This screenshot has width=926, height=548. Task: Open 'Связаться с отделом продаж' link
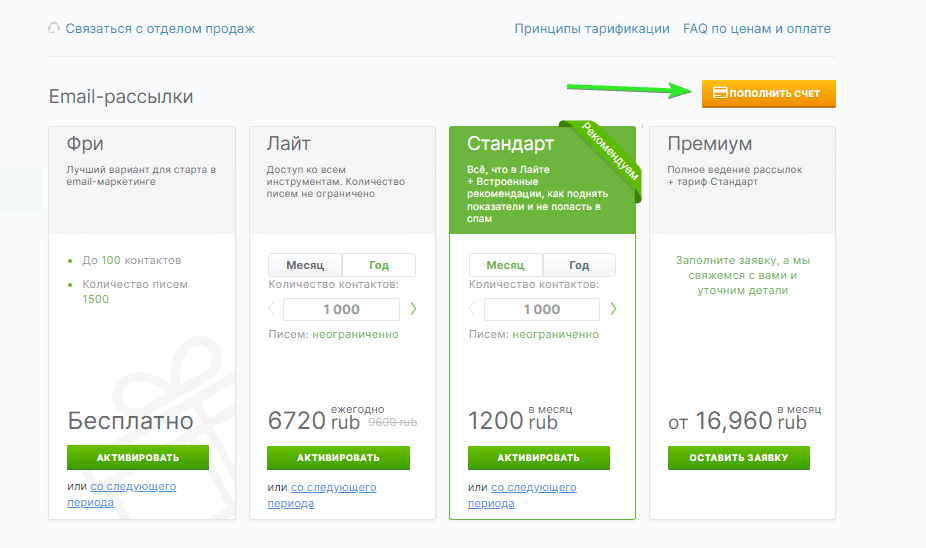point(160,28)
